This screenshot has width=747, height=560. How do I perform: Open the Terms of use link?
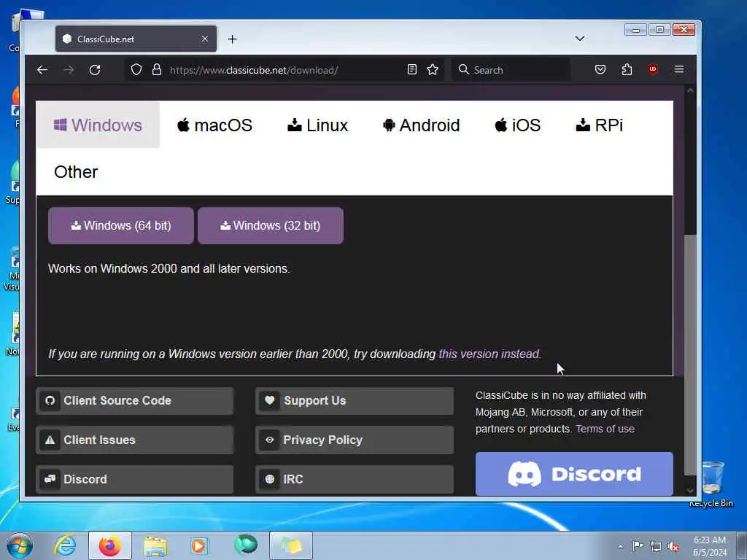point(605,429)
